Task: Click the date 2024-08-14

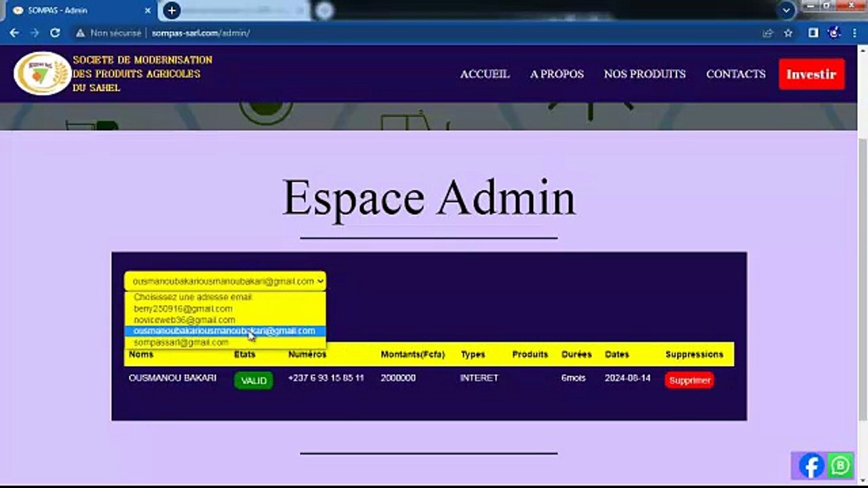Action: (x=627, y=378)
